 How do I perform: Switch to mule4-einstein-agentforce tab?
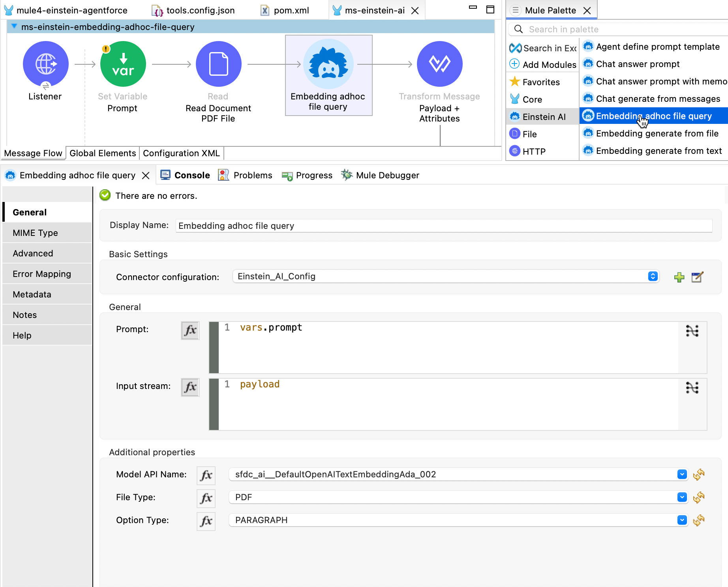coord(66,11)
